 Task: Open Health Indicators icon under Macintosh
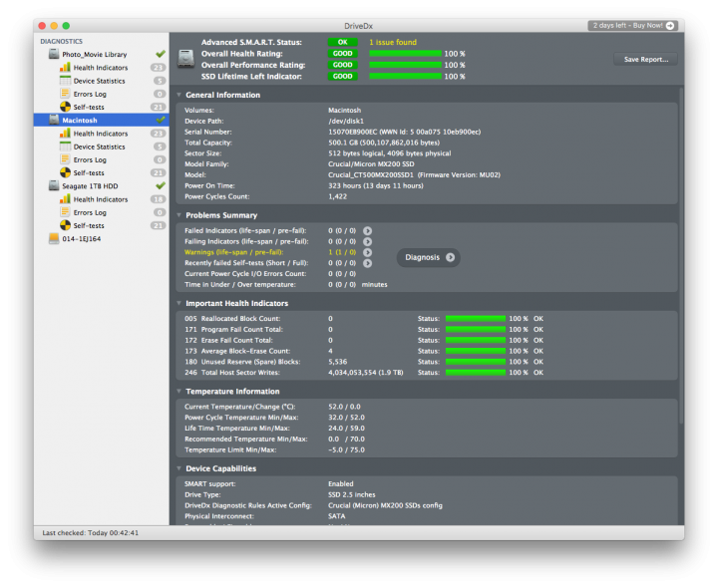65,134
